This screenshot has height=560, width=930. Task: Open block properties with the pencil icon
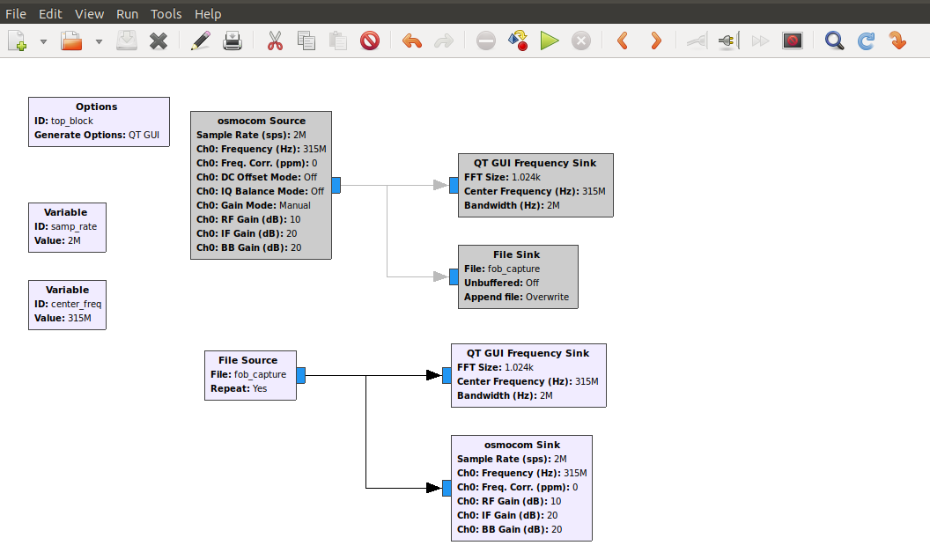coord(201,41)
